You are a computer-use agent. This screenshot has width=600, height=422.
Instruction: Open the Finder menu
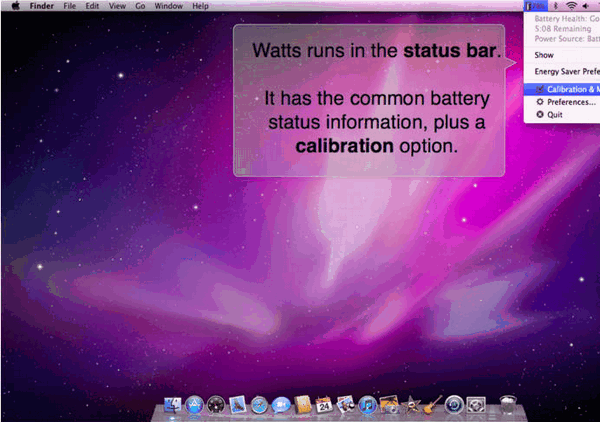[x=42, y=6]
